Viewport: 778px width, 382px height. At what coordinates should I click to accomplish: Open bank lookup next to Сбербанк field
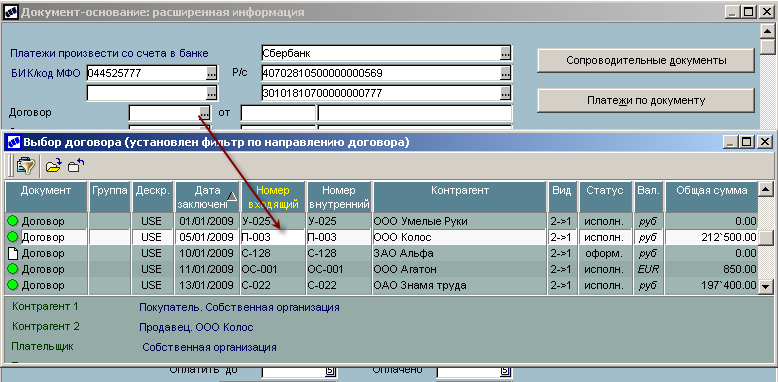click(x=505, y=53)
